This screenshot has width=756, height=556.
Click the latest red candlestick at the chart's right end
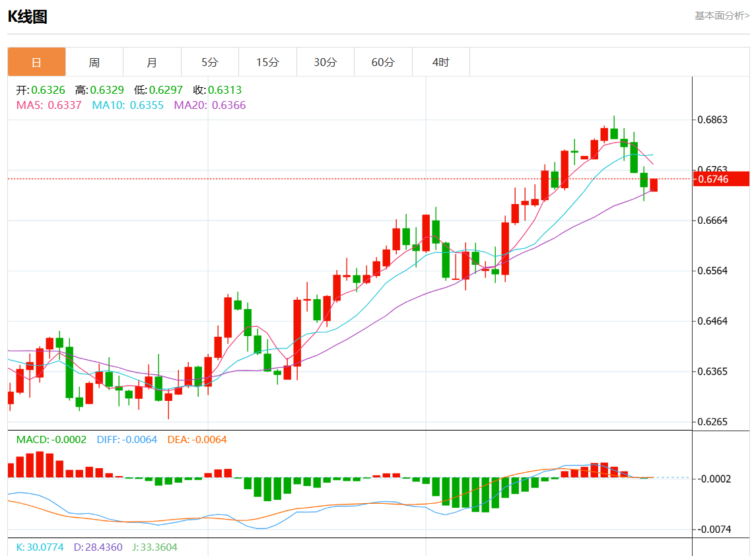(654, 185)
